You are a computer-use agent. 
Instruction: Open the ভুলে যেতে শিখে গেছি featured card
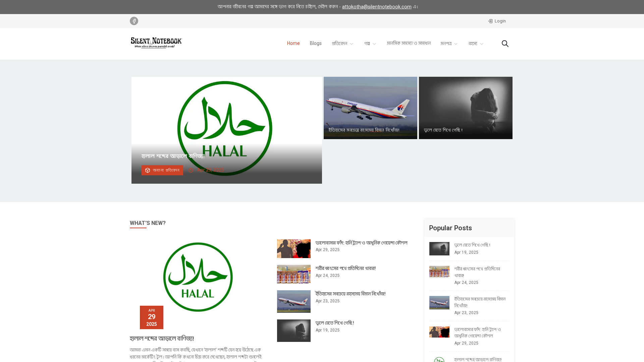tap(466, 108)
